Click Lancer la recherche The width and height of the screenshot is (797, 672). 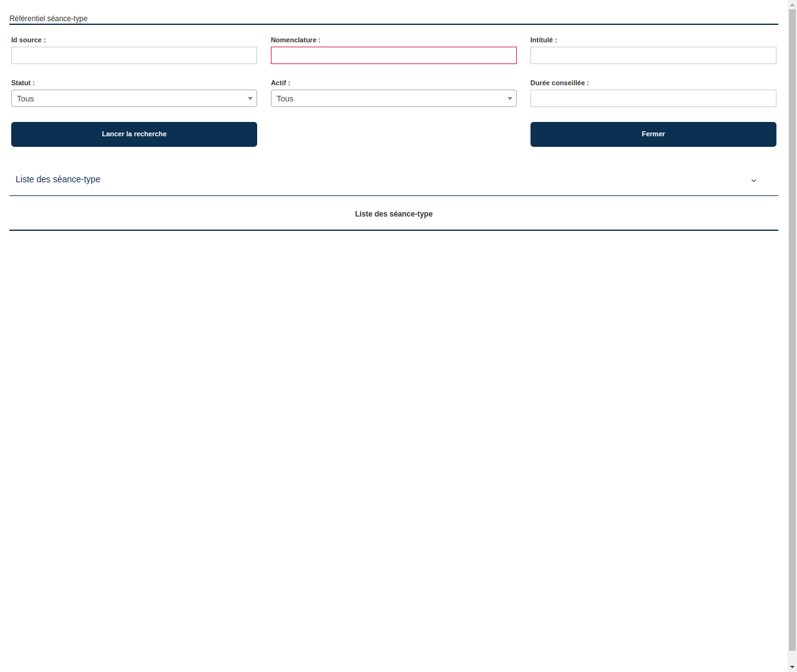[134, 134]
